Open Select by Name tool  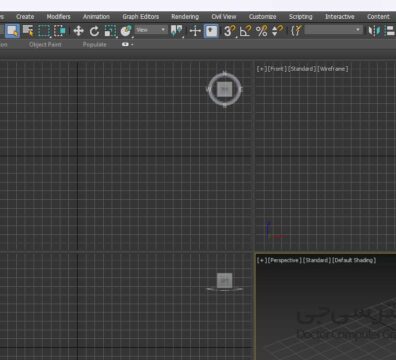point(28,31)
